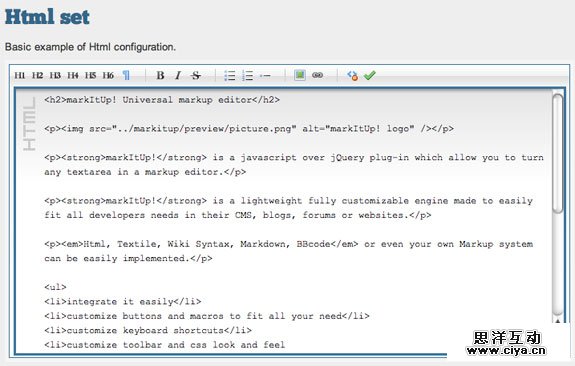Insert an unordered bulleted list

[230, 76]
